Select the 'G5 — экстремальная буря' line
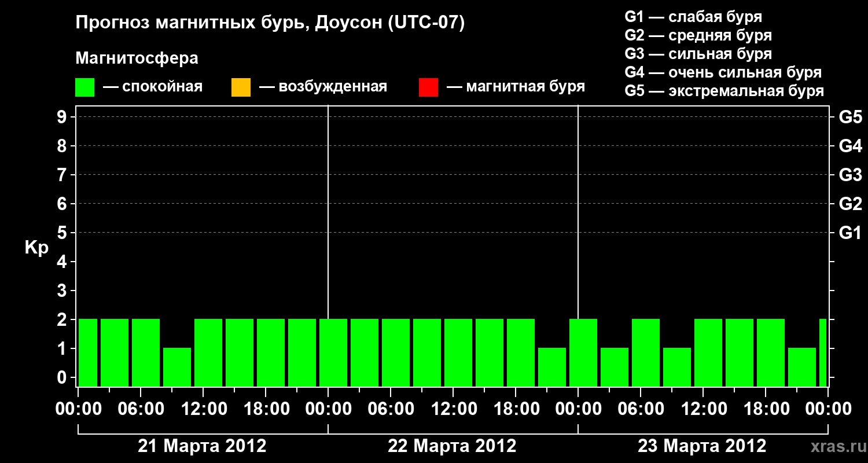 (x=724, y=91)
